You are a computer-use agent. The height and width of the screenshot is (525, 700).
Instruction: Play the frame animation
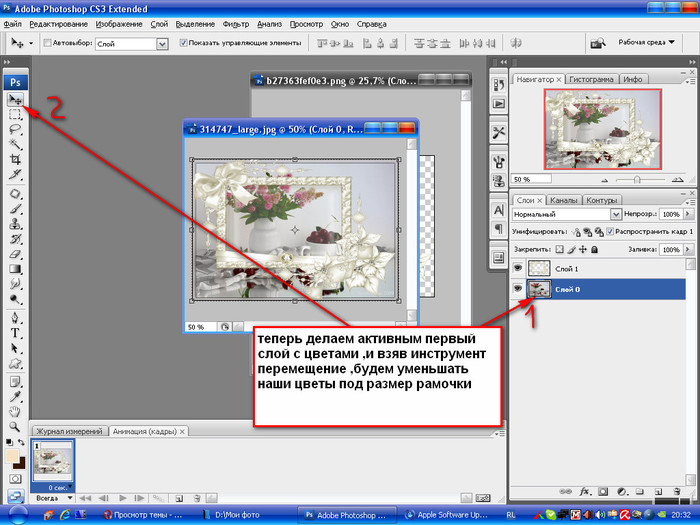pyautogui.click(x=123, y=498)
